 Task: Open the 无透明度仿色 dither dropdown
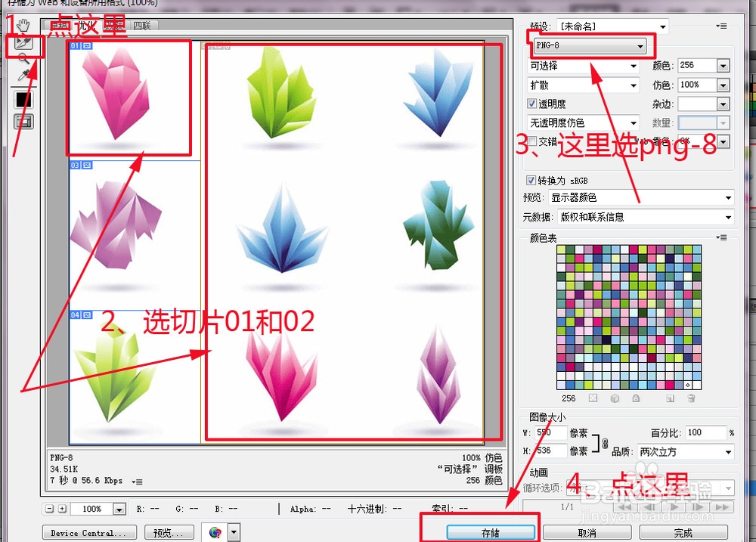coord(582,122)
